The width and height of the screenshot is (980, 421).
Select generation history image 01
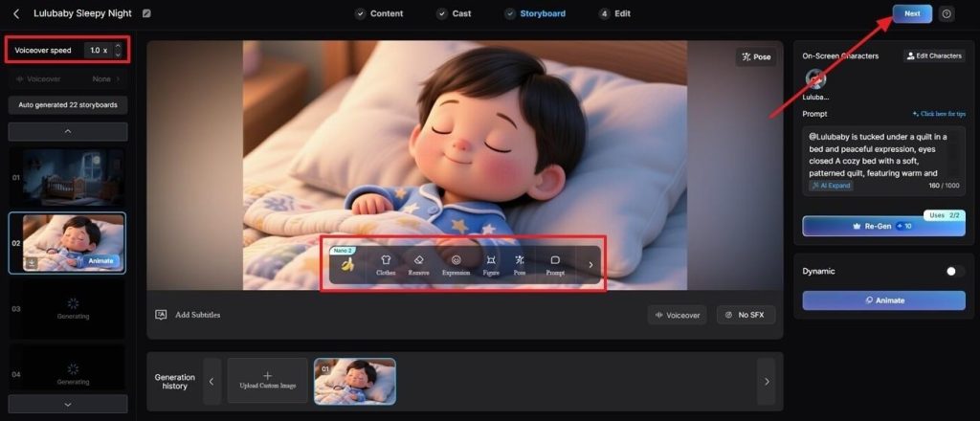point(354,381)
